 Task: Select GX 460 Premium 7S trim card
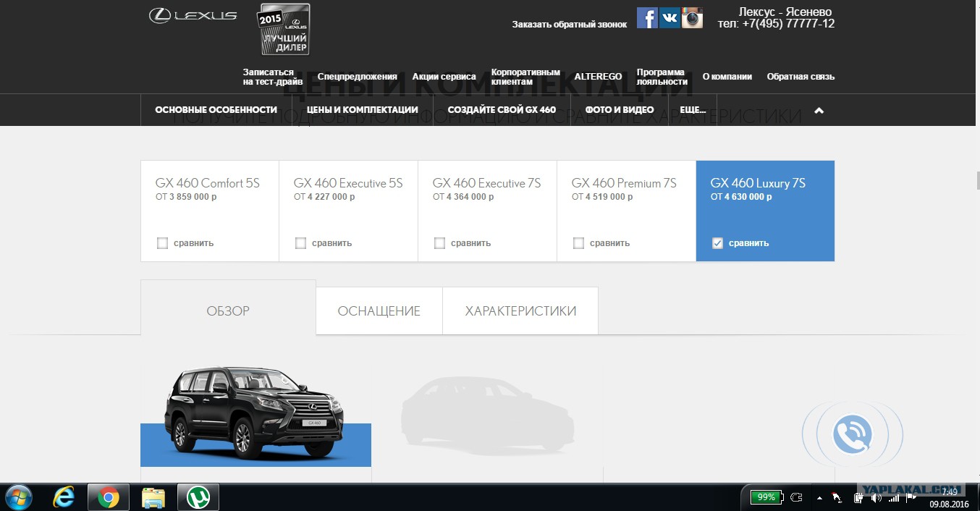point(627,211)
